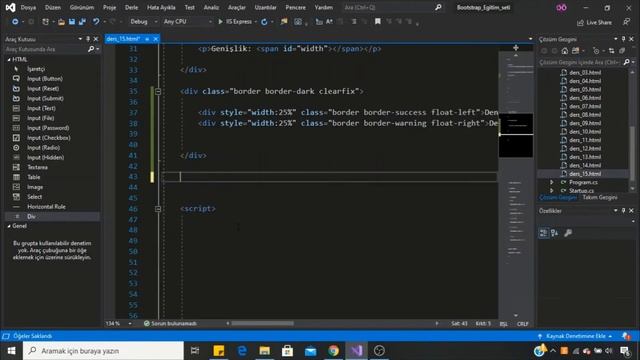
Task: Open Chrome from the taskbar
Action: 333,351
